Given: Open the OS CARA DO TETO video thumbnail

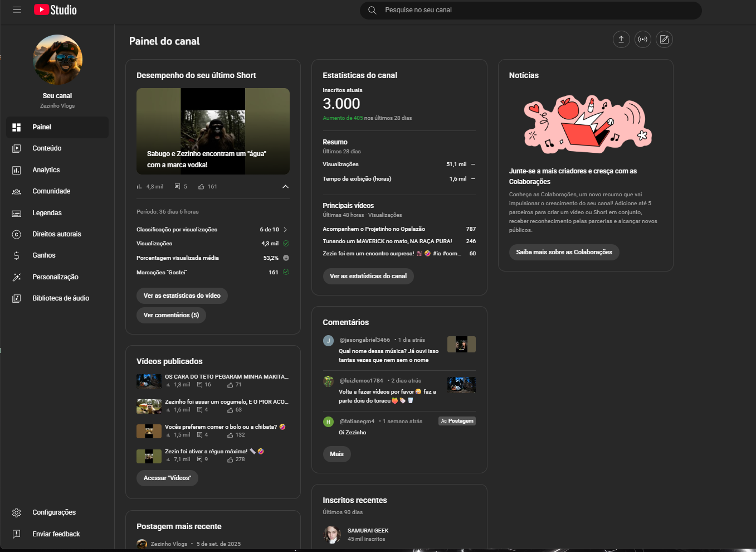Looking at the screenshot, I should [x=149, y=381].
